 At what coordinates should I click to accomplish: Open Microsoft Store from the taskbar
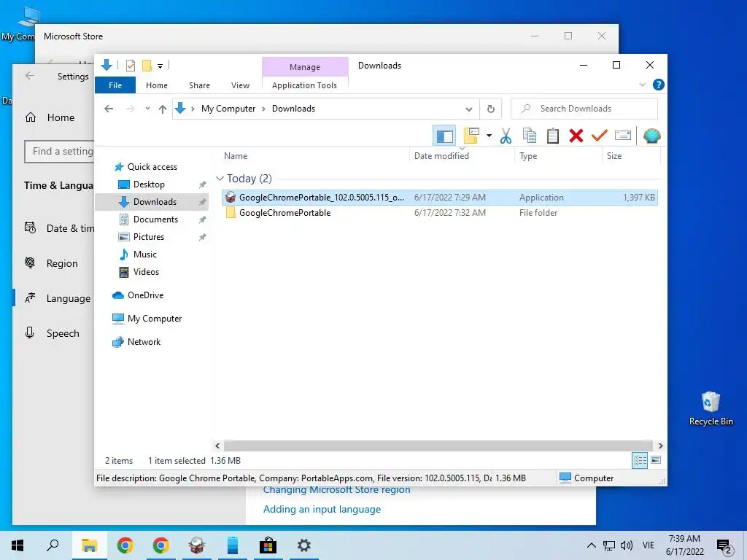pyautogui.click(x=268, y=545)
